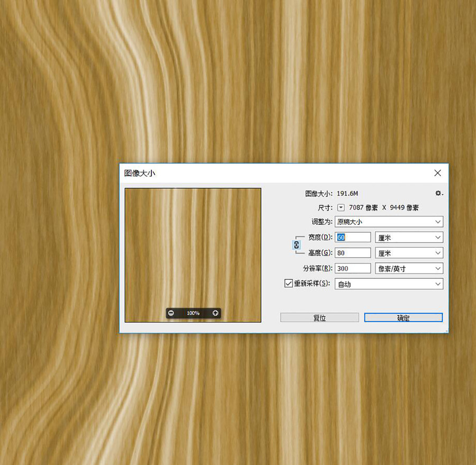Viewport: 476px width, 465px height.
Task: Click the 分辨率 input field showing 300
Action: tap(353, 269)
